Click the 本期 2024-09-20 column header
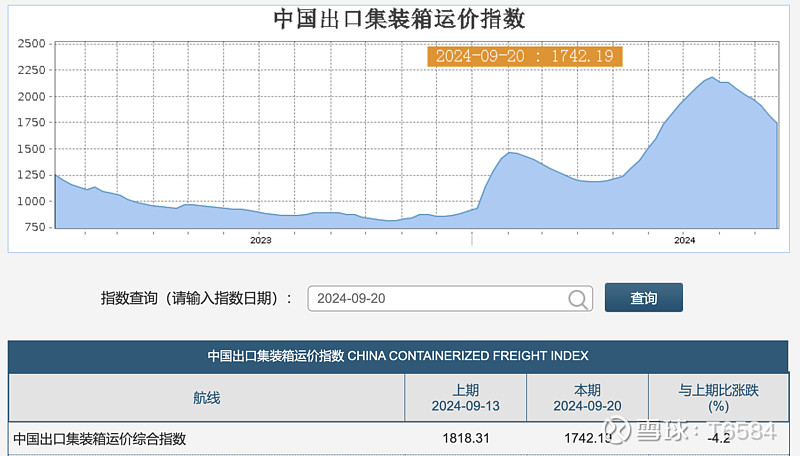The height and width of the screenshot is (456, 800). click(x=587, y=398)
